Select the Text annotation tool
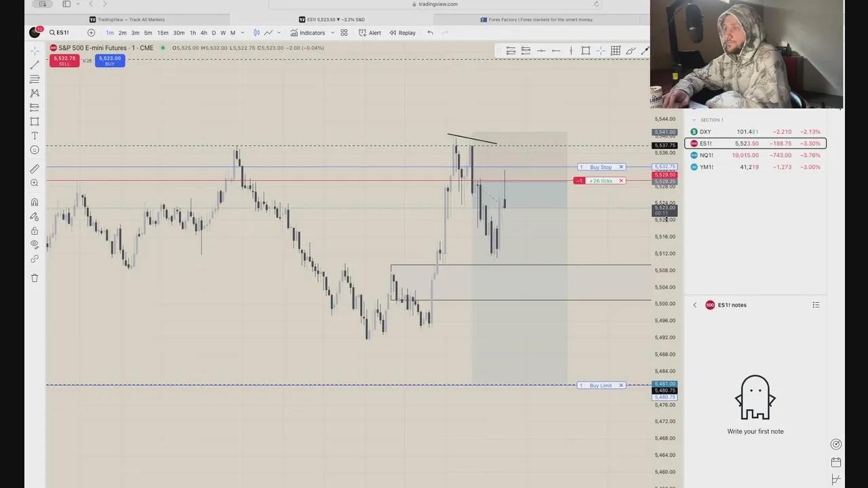Image resolution: width=868 pixels, height=488 pixels. click(x=35, y=136)
